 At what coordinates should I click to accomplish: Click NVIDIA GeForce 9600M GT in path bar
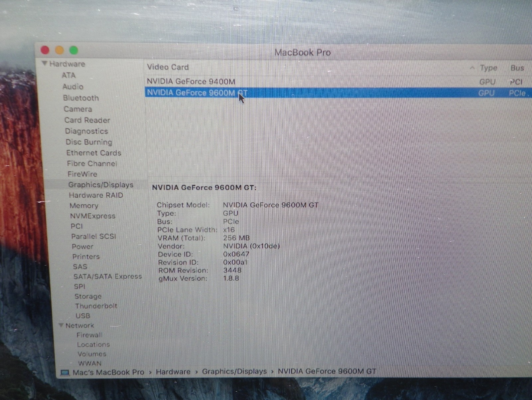pos(327,371)
